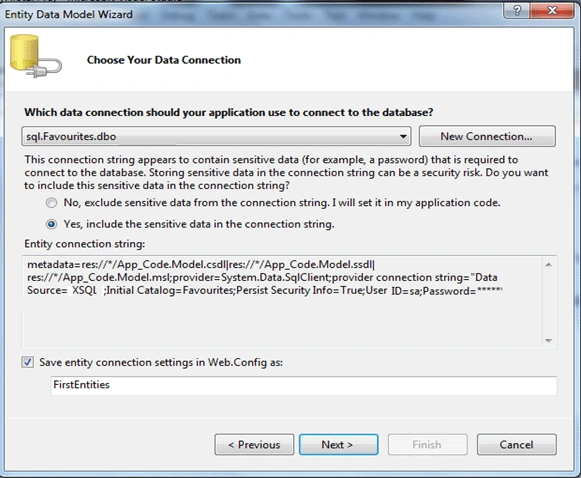Viewport: 581px width, 478px height.
Task: Close the Entity Data Model Wizard
Action: [552, 10]
